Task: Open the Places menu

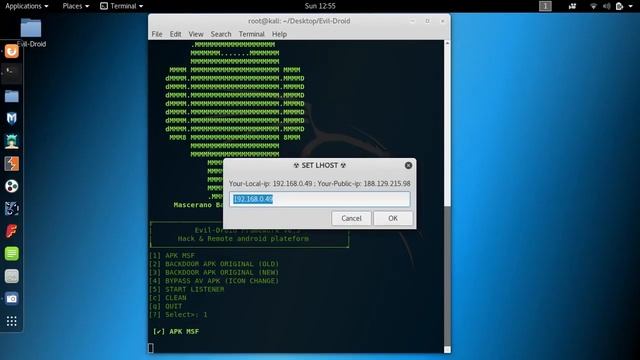Action: coord(76,6)
